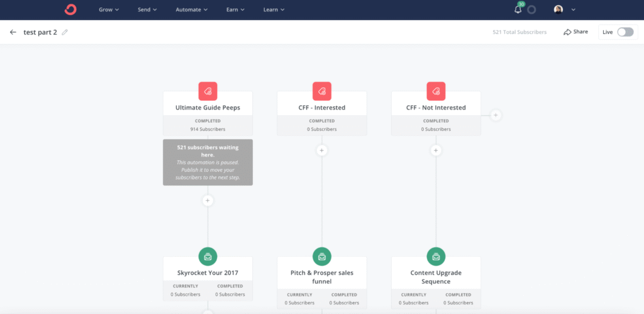Viewport: 644px width, 314px height.
Task: Click the back arrow beside automation title
Action: tap(13, 32)
